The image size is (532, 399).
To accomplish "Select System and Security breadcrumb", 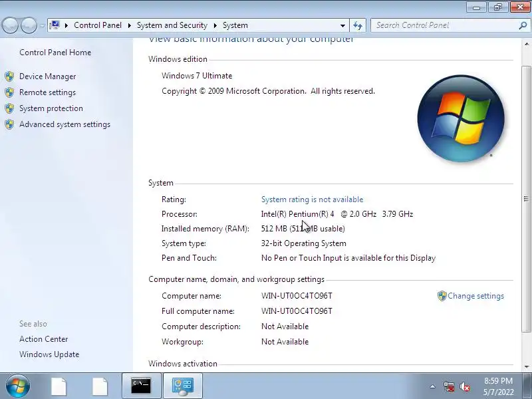I will (x=172, y=25).
